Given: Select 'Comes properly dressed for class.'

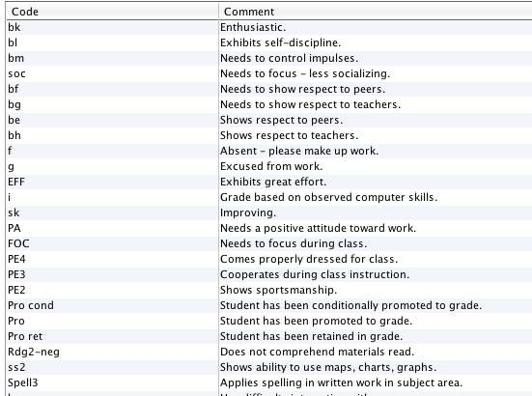Looking at the screenshot, I should [309, 259].
